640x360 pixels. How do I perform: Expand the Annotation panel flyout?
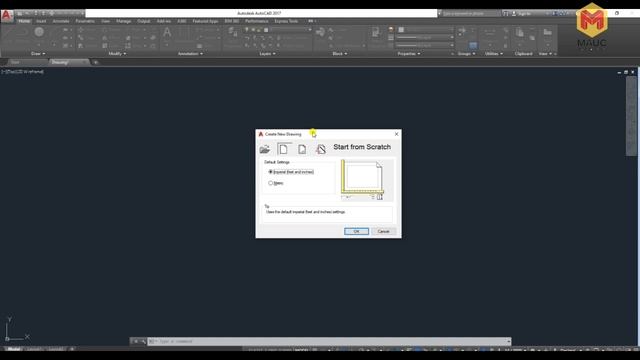click(x=190, y=53)
